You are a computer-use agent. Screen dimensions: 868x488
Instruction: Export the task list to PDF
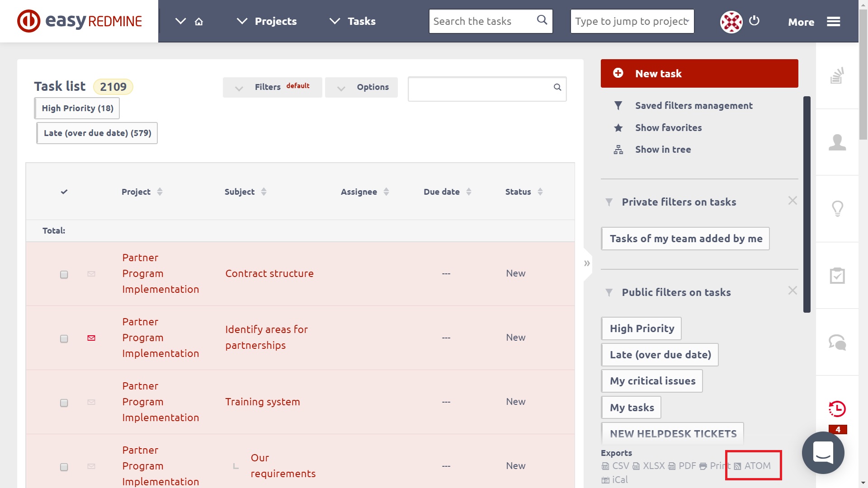(x=687, y=465)
